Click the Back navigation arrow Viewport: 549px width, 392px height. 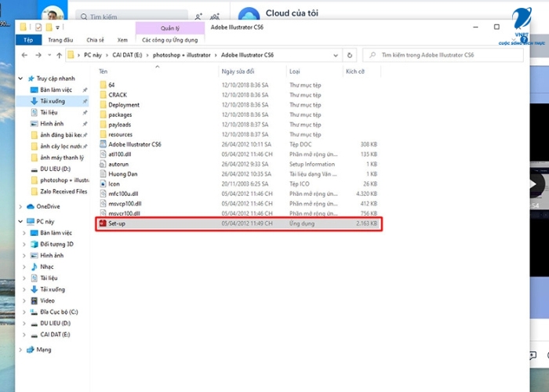tap(26, 55)
